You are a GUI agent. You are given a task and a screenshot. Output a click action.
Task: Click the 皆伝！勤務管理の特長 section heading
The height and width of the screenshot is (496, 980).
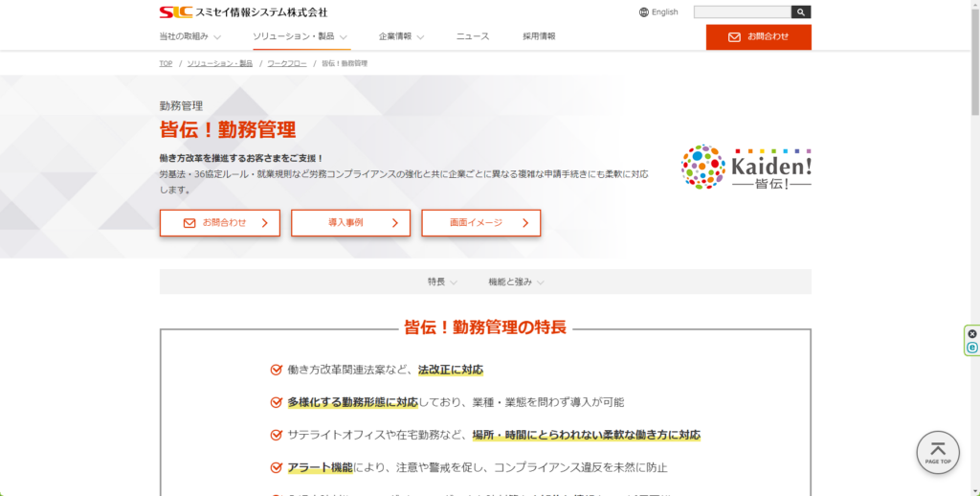tap(485, 327)
